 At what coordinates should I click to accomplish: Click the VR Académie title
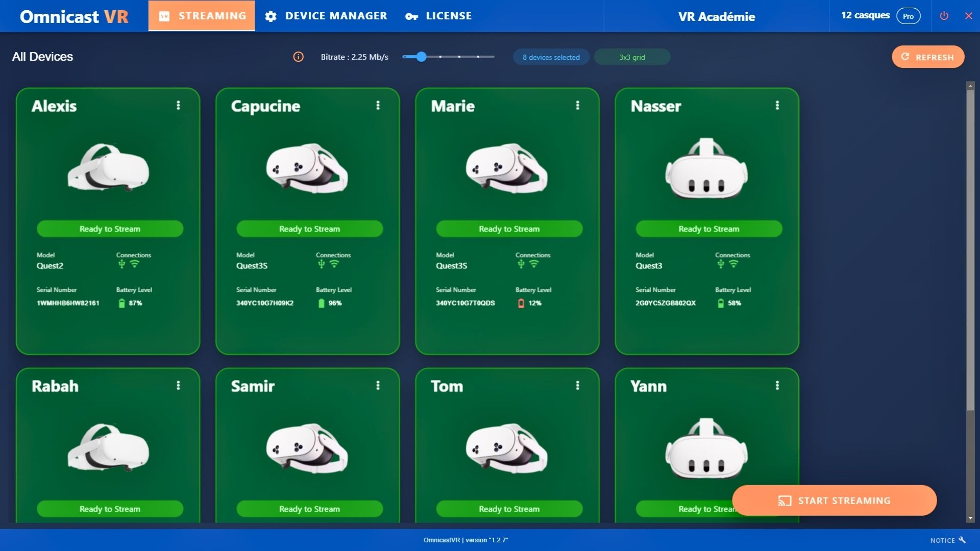716,16
